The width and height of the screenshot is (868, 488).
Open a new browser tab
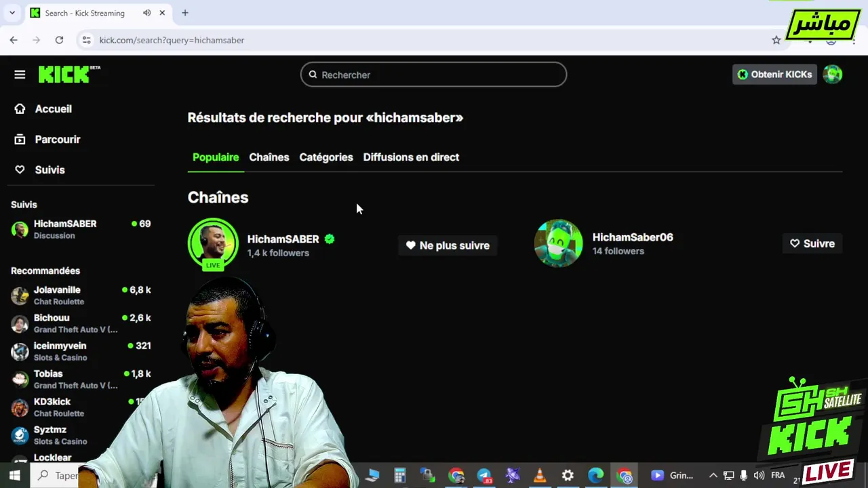coord(185,13)
